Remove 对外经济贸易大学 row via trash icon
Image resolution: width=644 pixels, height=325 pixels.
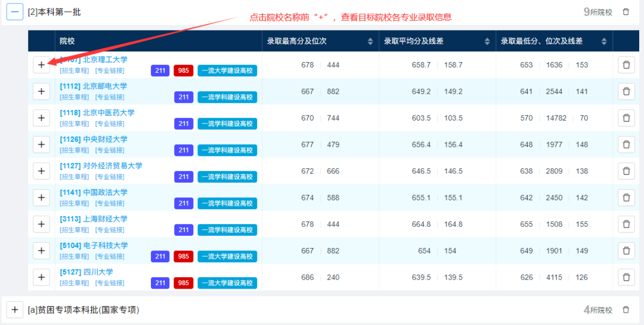[x=626, y=171]
